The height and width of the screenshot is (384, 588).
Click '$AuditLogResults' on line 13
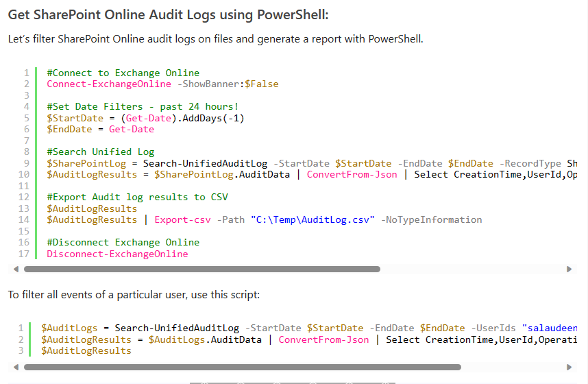(92, 208)
